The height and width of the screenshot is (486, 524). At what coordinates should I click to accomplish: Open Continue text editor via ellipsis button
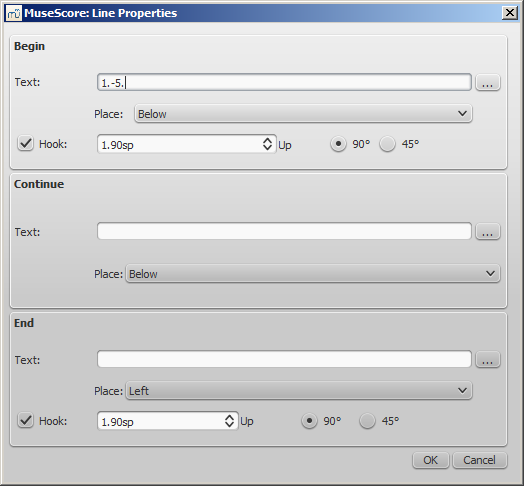(x=488, y=231)
